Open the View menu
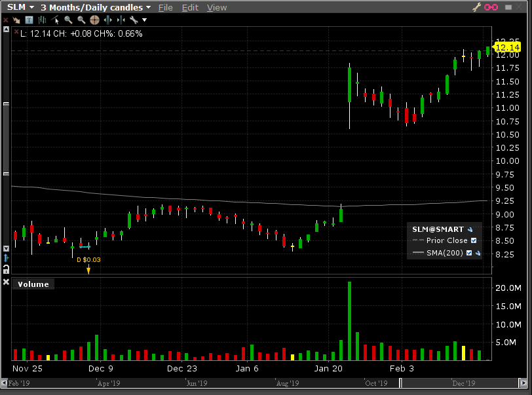The width and height of the screenshot is (532, 395). 216,7
